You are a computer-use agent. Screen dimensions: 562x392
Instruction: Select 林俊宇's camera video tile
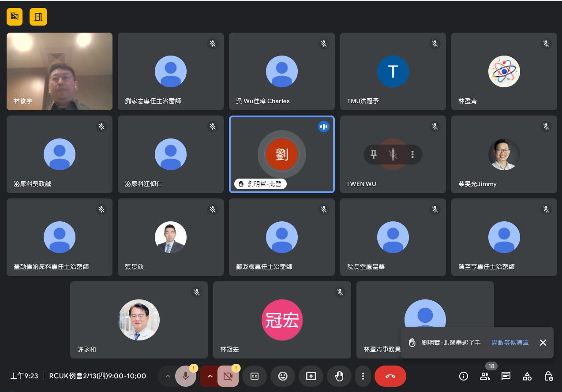[x=60, y=71]
